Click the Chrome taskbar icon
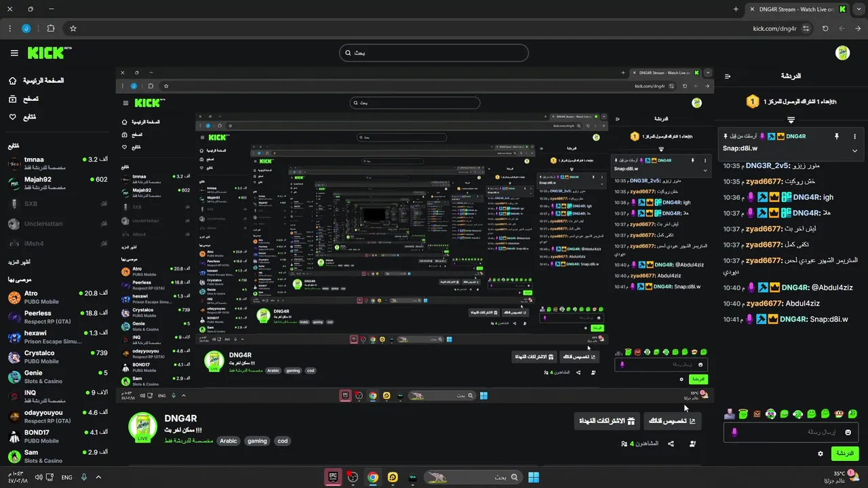868x488 pixels. click(x=372, y=477)
